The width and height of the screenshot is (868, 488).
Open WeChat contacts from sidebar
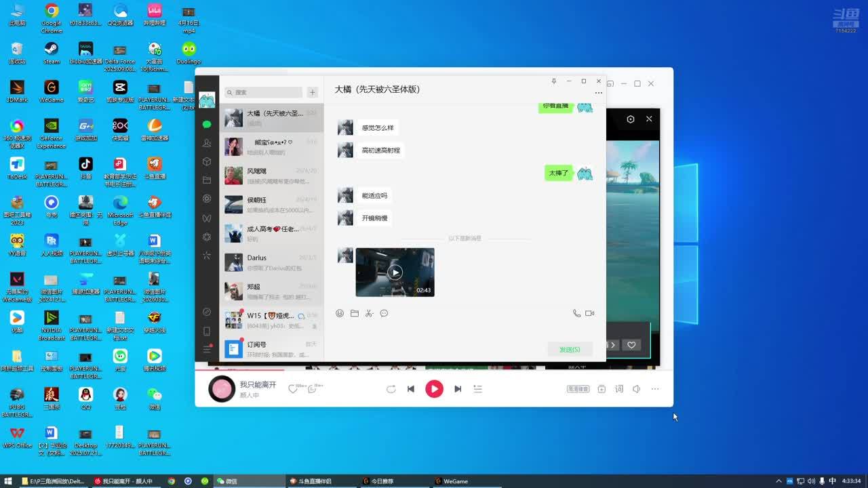click(207, 143)
